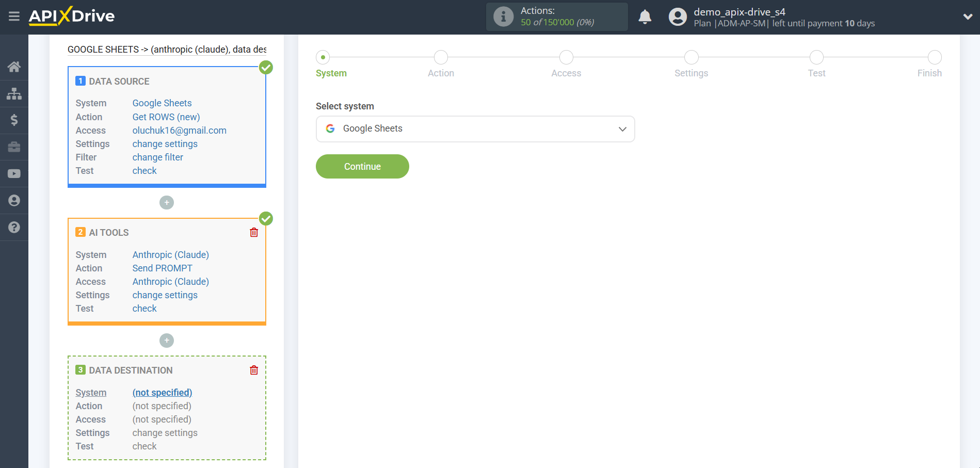
Task: Open Anthropic (Claude) system link
Action: (171, 255)
